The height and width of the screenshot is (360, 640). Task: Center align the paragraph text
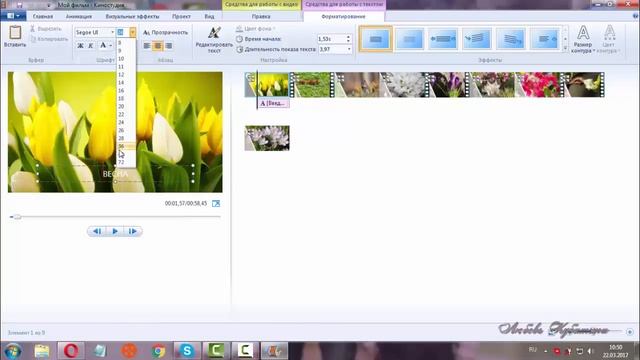point(158,46)
